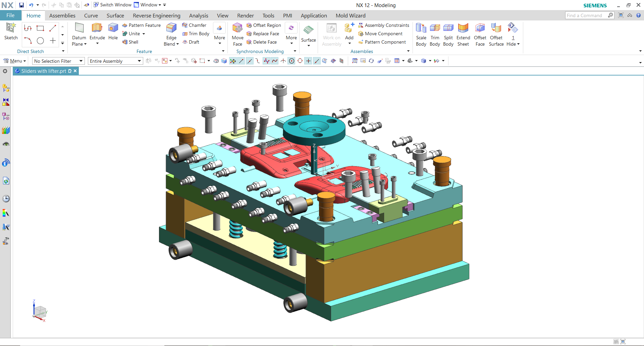Open the History clock panel in sidebar
Viewport: 644px width, 346px height.
[x=6, y=198]
